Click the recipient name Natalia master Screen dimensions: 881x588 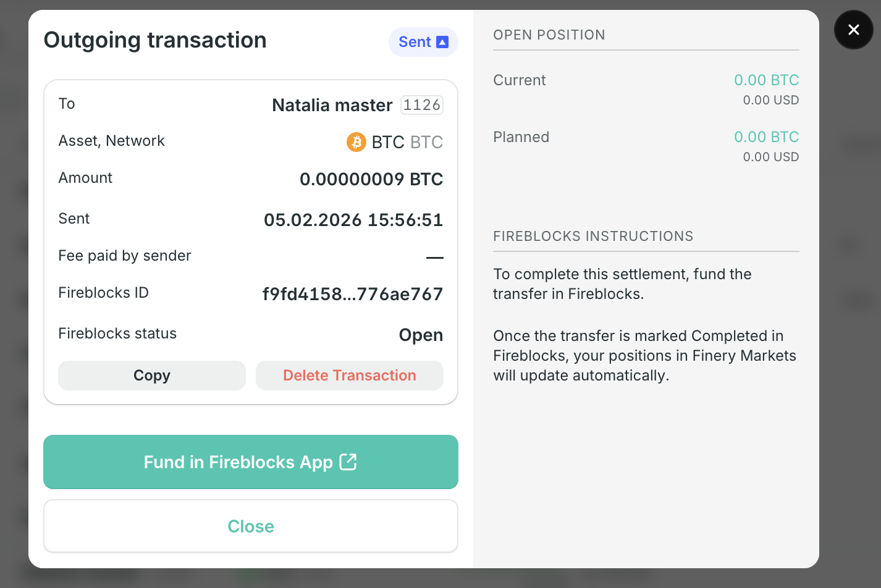(332, 106)
